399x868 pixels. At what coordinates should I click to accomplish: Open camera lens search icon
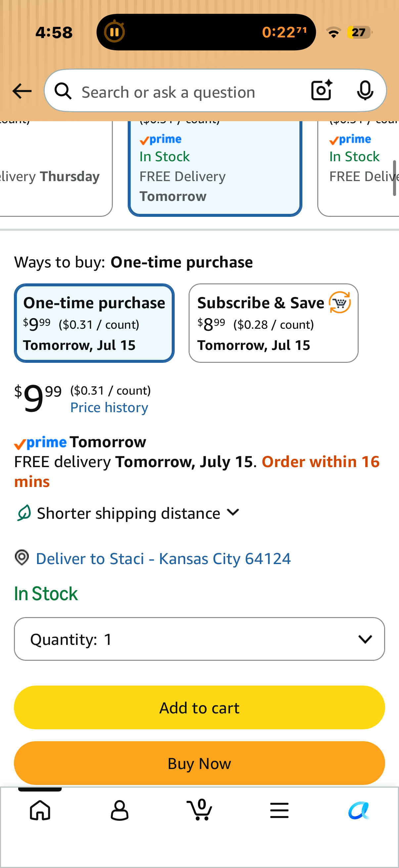(x=322, y=90)
